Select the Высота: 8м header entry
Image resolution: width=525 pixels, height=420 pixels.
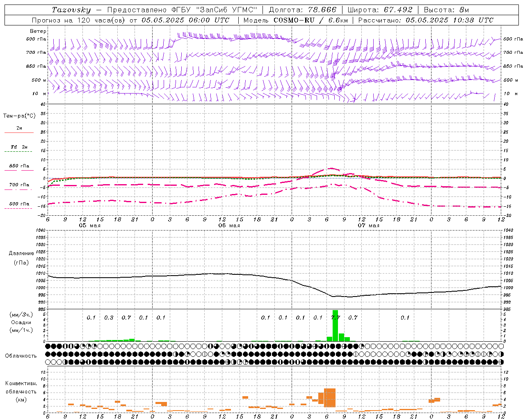click(446, 10)
